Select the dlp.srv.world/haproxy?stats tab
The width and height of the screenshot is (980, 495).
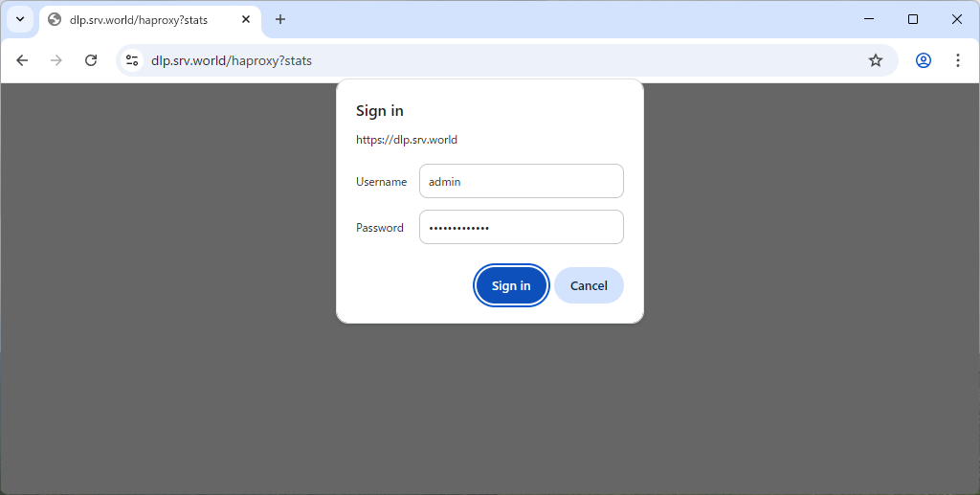139,19
